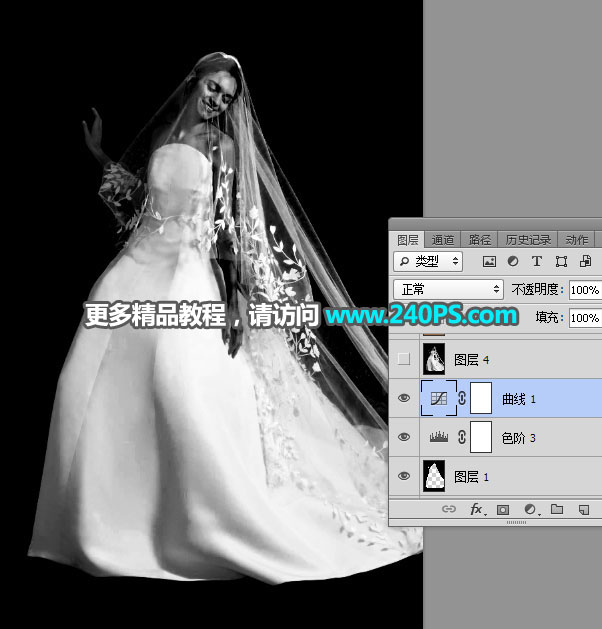The image size is (602, 629).
Task: Switch to the 动作 tab
Action: pos(577,240)
